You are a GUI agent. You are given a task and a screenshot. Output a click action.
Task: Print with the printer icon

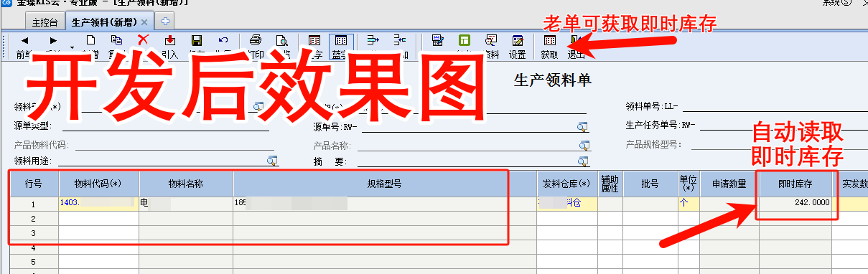pos(256,41)
